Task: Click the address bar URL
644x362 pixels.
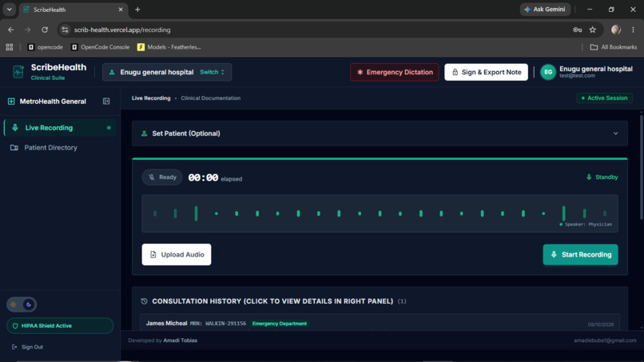Action: 122,30
